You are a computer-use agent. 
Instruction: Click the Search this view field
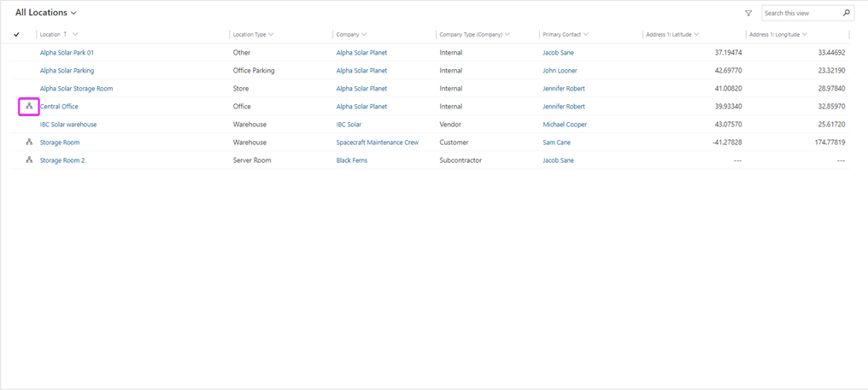(x=801, y=14)
